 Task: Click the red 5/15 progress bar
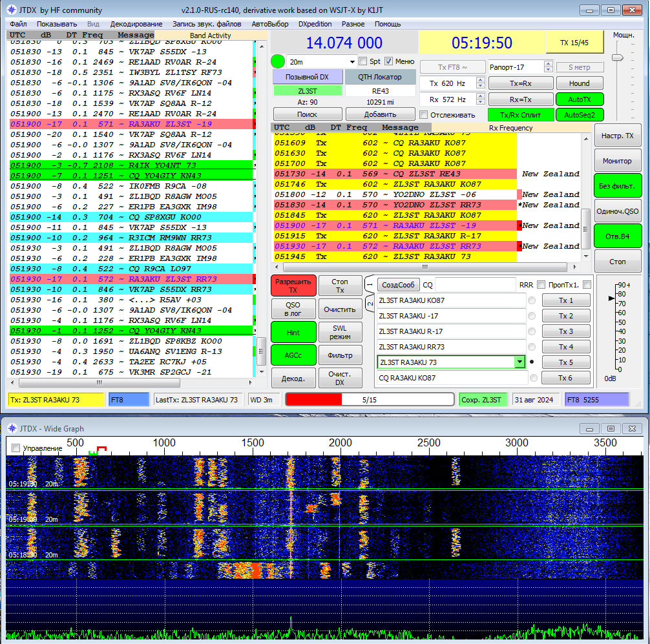(370, 399)
